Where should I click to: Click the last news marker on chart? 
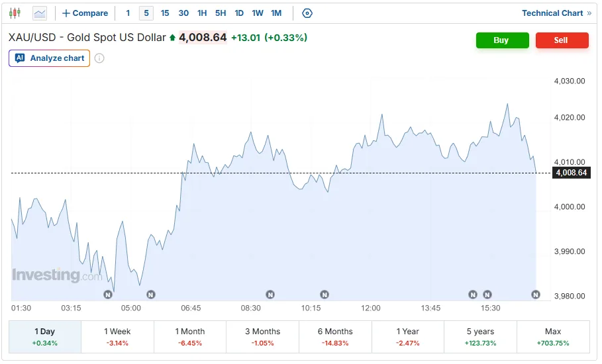[536, 295]
